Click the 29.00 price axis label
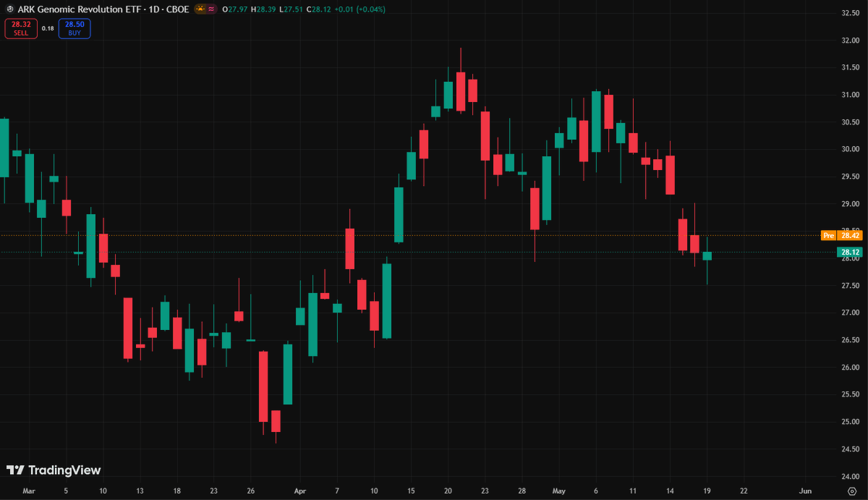Viewport: 868px width, 500px height. tap(850, 204)
